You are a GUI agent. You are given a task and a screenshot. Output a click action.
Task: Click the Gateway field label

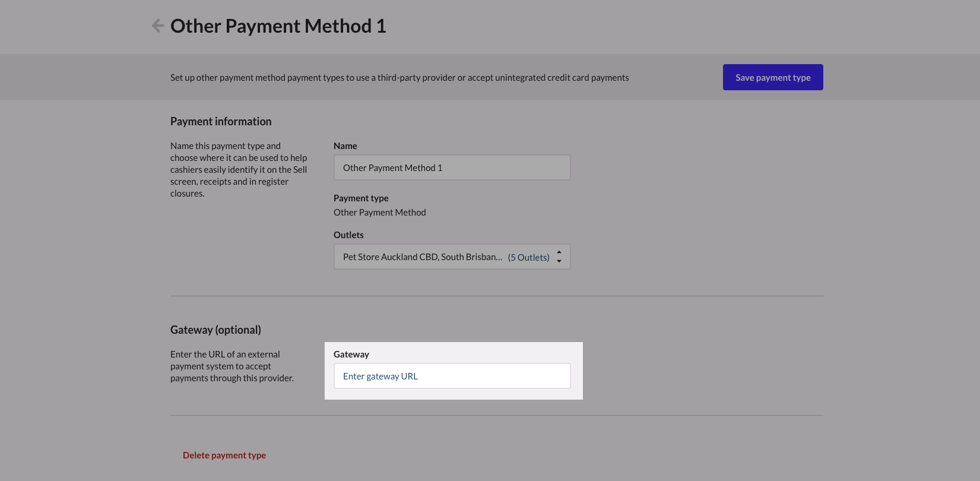(351, 355)
